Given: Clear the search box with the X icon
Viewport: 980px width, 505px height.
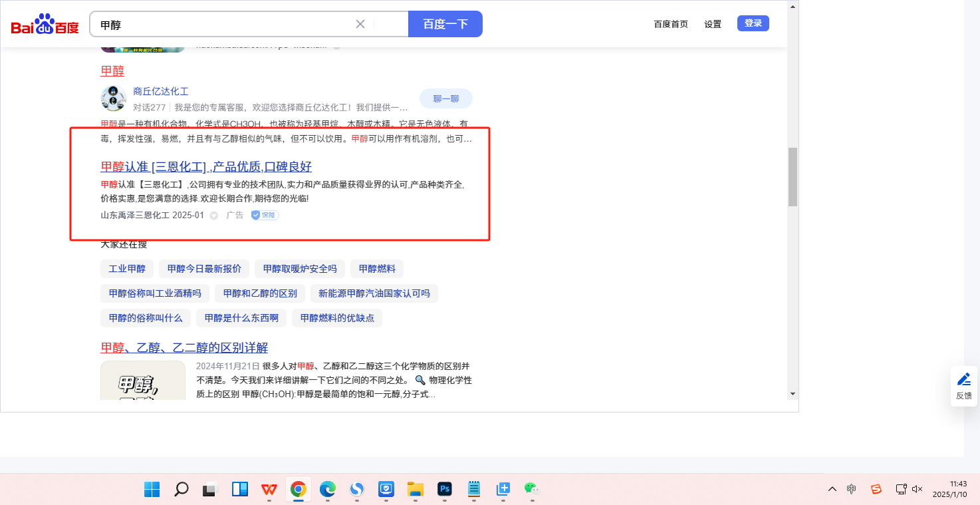Looking at the screenshot, I should click(x=360, y=24).
